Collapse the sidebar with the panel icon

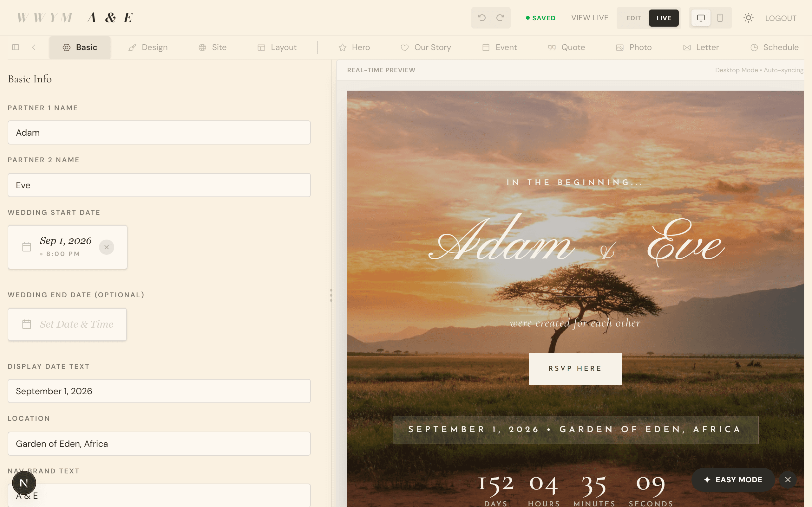16,47
